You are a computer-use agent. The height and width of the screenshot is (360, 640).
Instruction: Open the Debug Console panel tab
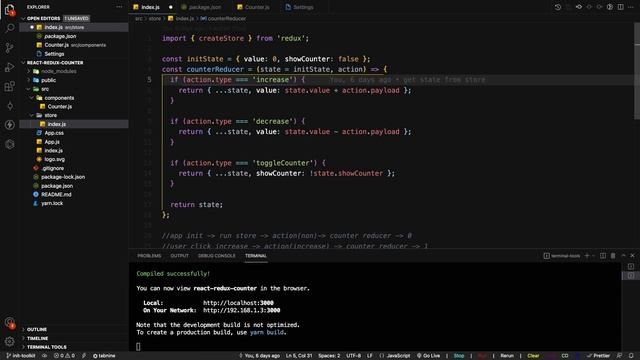(216, 256)
